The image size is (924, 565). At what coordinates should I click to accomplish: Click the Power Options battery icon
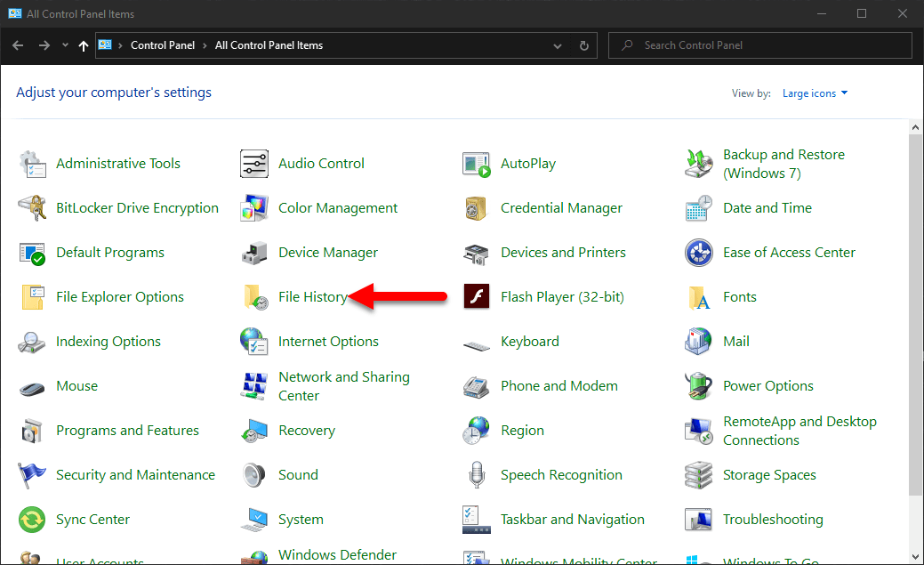tap(699, 386)
